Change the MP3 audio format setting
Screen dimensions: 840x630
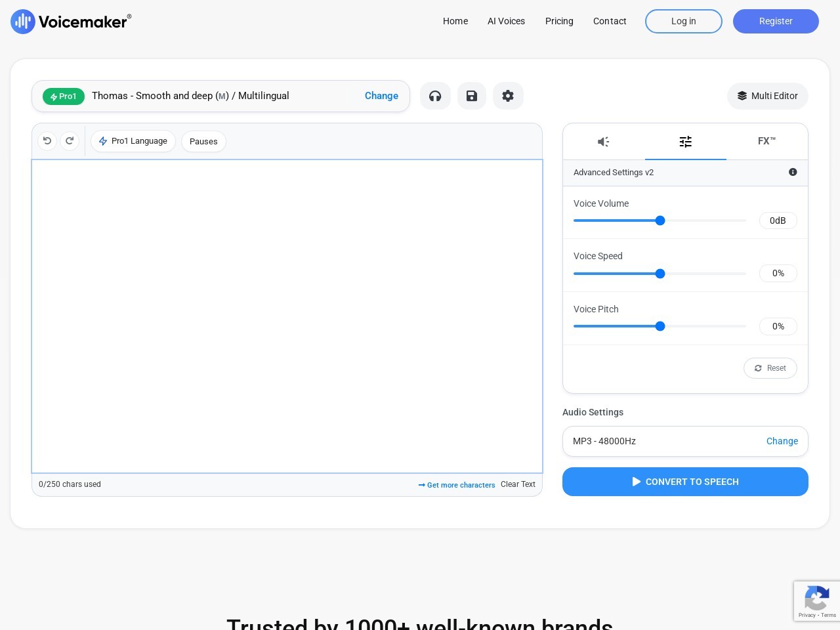coord(782,441)
